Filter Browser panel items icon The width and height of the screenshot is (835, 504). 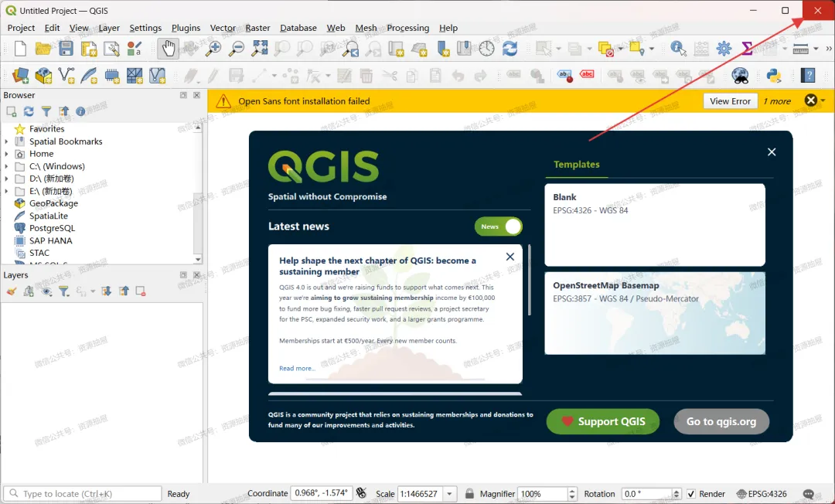(46, 111)
